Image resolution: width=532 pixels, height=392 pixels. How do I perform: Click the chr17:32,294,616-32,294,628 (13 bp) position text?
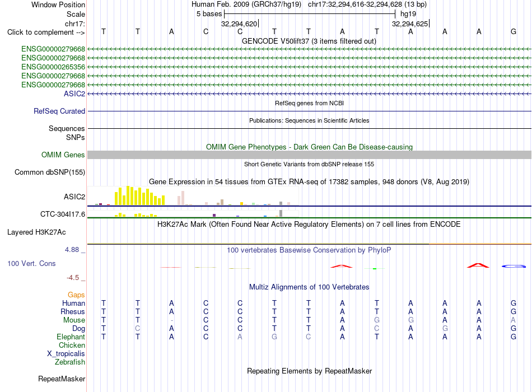[367, 4]
